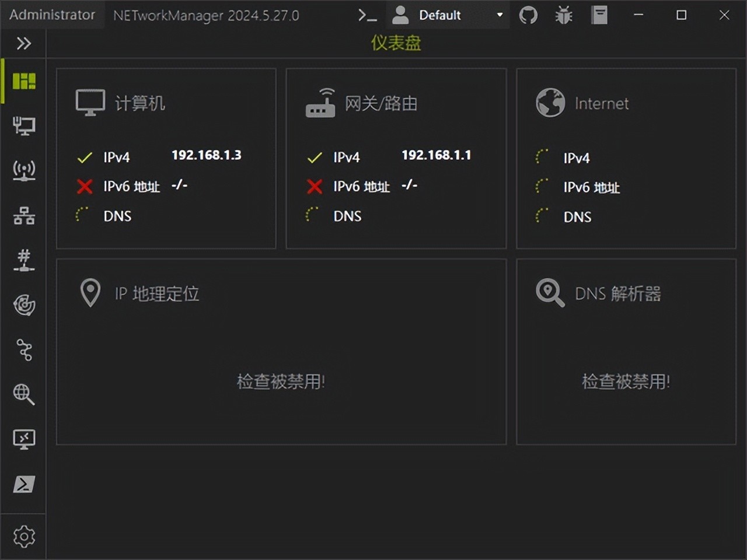Screen dimensions: 747x560
Task: Open the embedded terminal prompt icon
Action: click(x=367, y=15)
